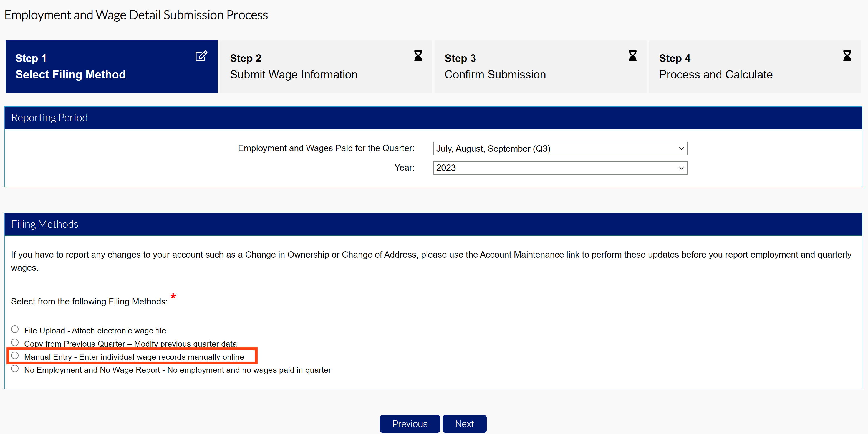Click the Next button

464,423
